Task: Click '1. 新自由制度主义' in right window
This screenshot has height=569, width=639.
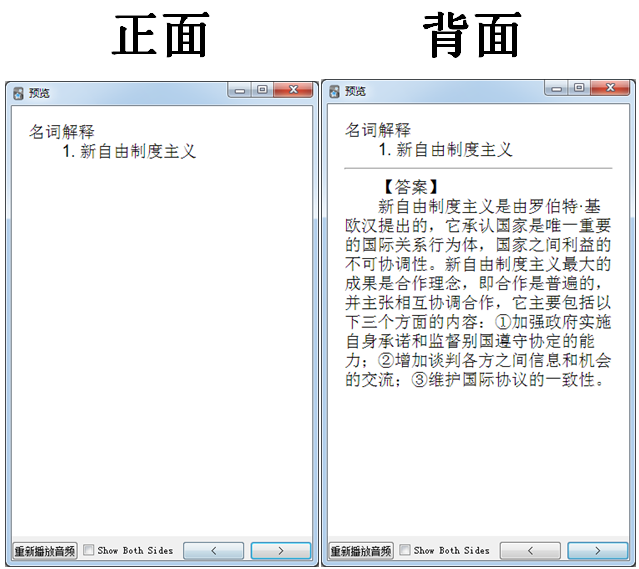Action: (445, 150)
